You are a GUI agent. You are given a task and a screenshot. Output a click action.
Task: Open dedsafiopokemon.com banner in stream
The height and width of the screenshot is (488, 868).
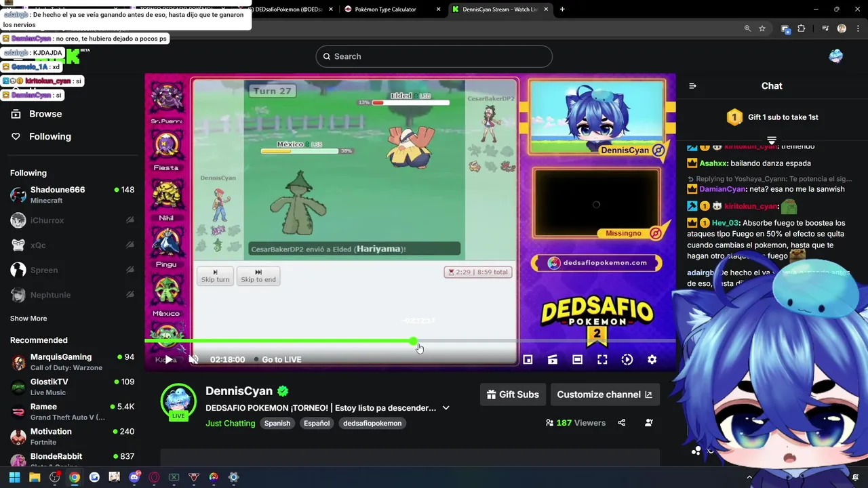(x=597, y=263)
